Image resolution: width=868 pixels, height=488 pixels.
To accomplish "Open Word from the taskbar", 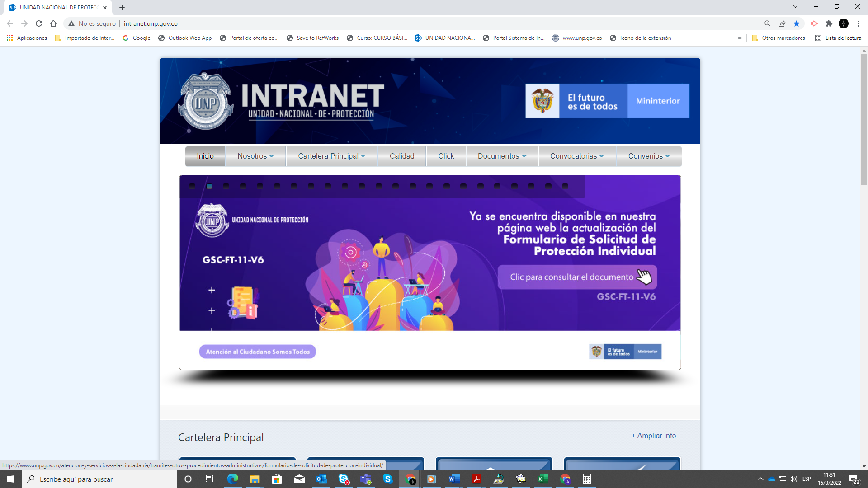I will coord(454,479).
